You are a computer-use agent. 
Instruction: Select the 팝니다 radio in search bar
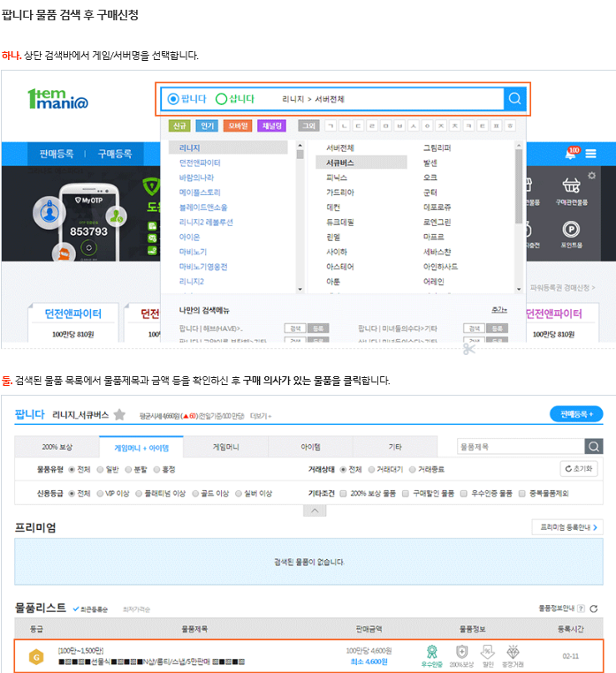(173, 99)
